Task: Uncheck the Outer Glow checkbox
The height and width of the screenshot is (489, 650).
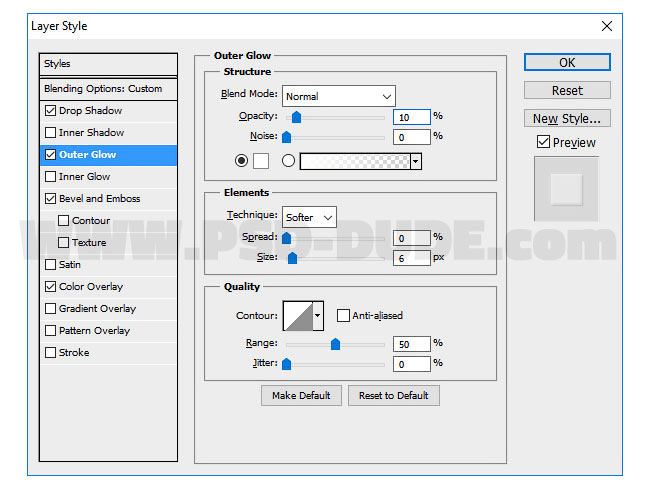Action: (x=50, y=155)
